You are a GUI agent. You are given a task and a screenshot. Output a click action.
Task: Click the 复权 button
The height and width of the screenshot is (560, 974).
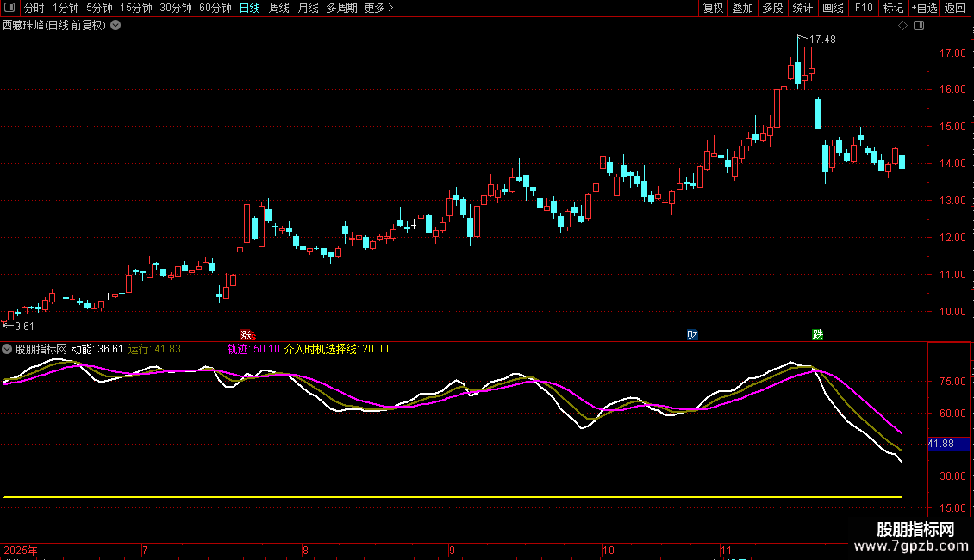tap(713, 8)
